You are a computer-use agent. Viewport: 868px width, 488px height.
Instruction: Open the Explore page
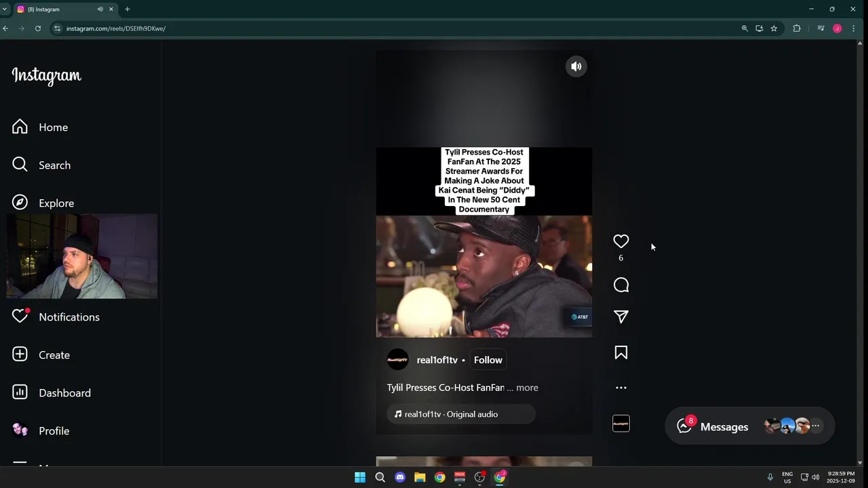(43, 203)
